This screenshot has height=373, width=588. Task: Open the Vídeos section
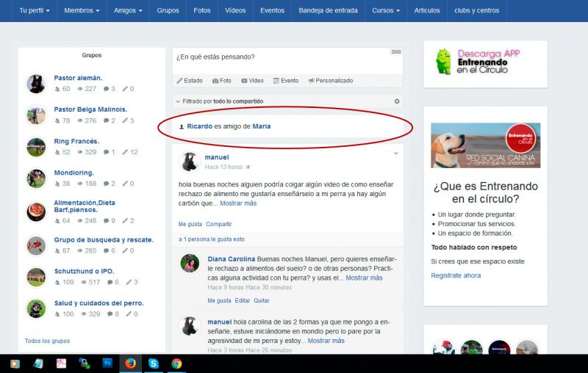click(235, 10)
